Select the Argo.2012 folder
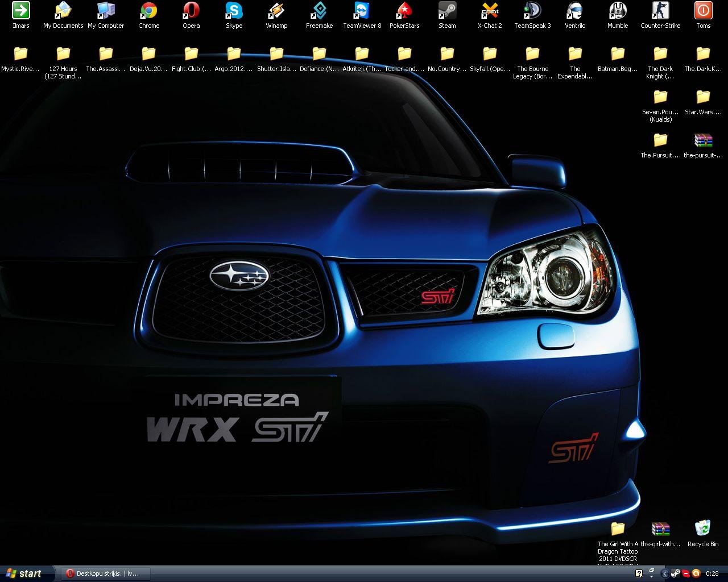This screenshot has height=582, width=728. [x=234, y=59]
